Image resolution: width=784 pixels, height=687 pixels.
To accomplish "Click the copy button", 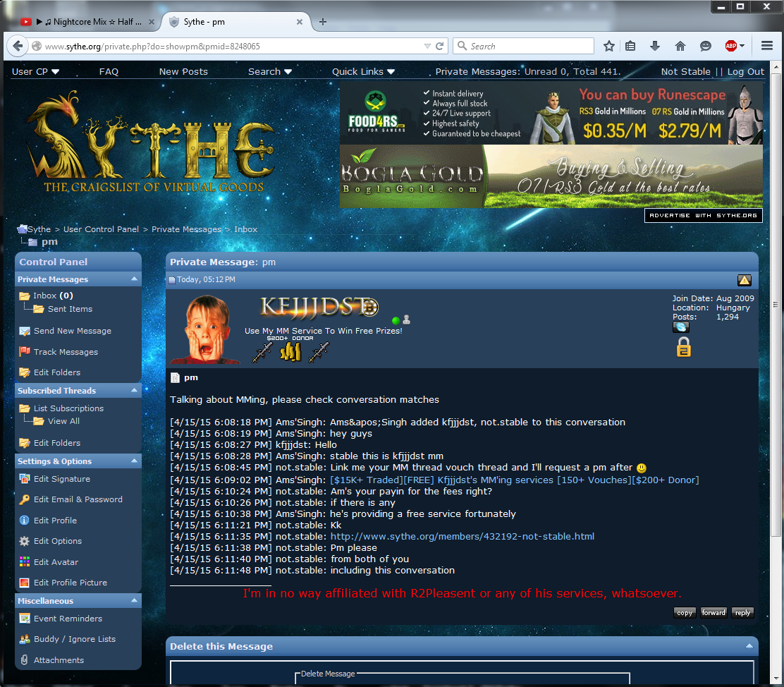I will (x=685, y=612).
